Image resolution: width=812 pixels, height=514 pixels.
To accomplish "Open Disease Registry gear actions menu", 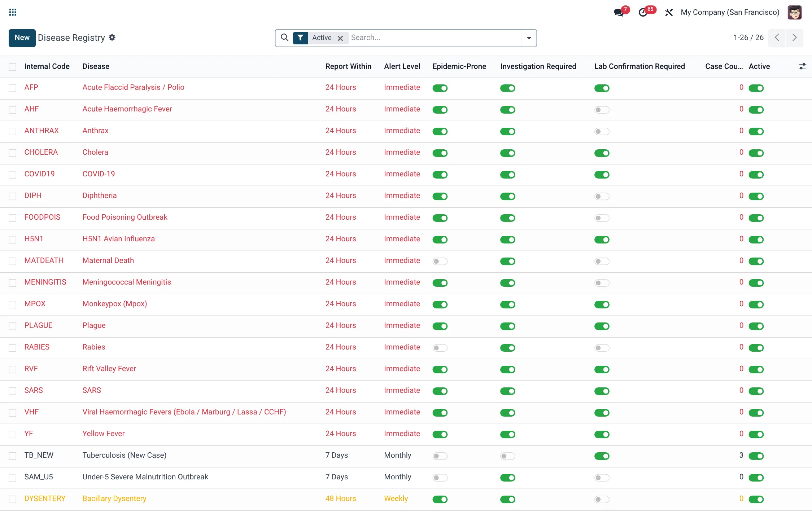I will click(x=112, y=38).
